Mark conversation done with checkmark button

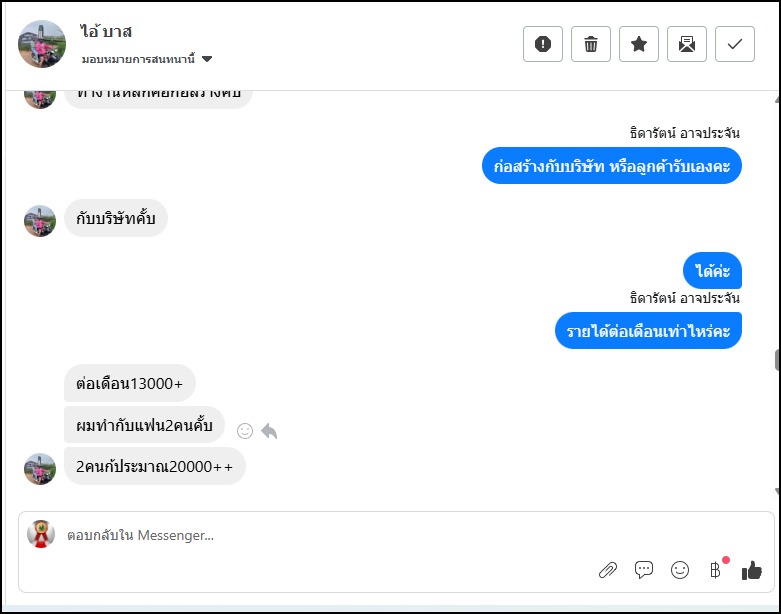pos(735,44)
